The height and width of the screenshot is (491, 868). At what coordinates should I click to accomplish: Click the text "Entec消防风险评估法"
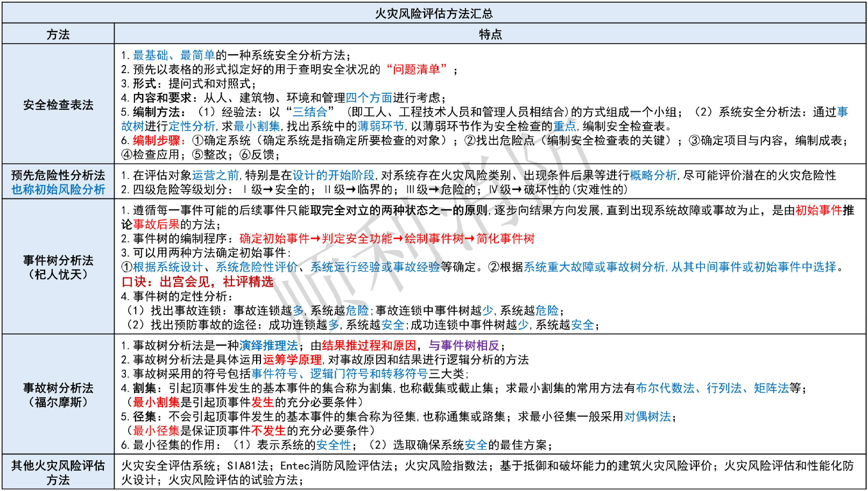click(336, 466)
